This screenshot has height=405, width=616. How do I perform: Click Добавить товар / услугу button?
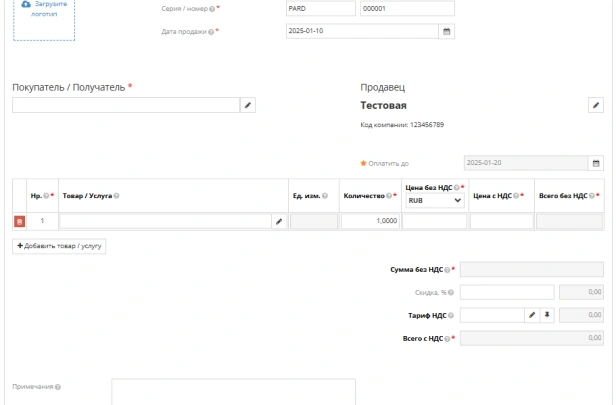pyautogui.click(x=59, y=246)
